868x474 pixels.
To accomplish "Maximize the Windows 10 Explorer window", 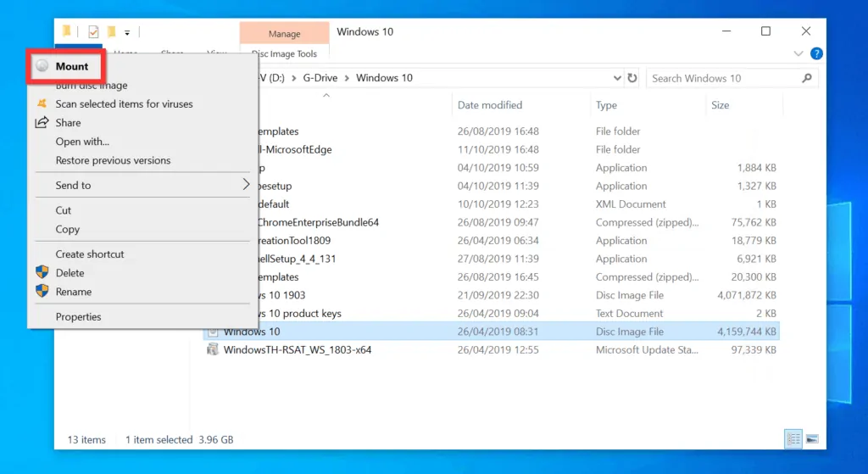I will 765,31.
